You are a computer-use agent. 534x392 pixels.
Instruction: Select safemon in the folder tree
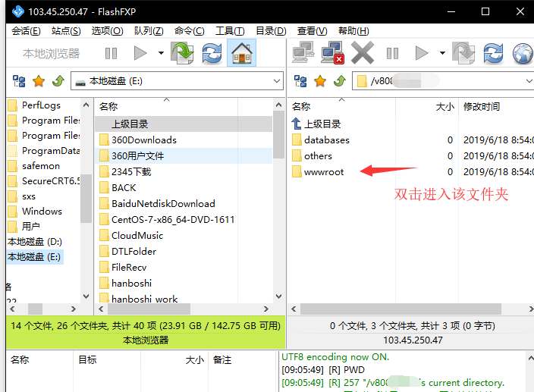(41, 166)
